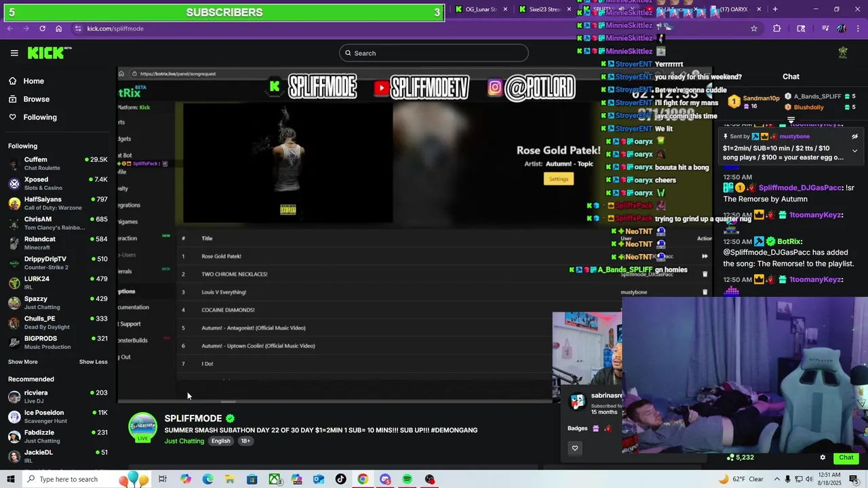868x488 pixels.
Task: Click the English language tag
Action: coord(220,441)
